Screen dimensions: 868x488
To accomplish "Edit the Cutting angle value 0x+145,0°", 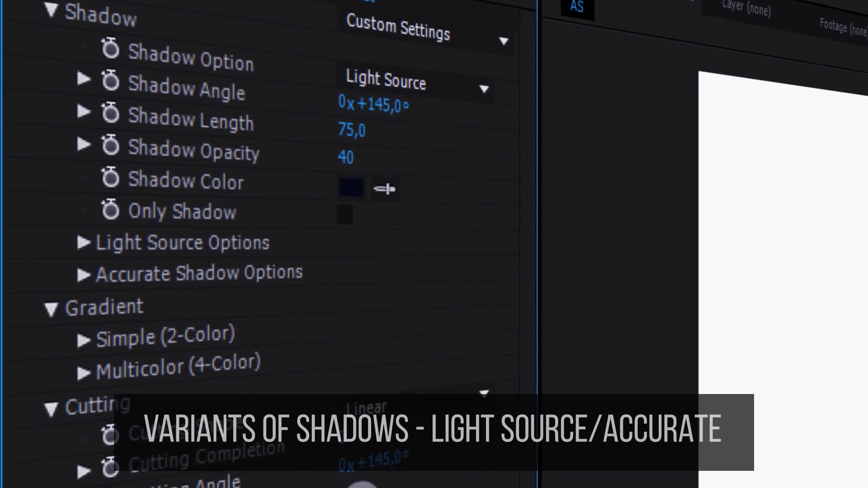I will (x=373, y=462).
